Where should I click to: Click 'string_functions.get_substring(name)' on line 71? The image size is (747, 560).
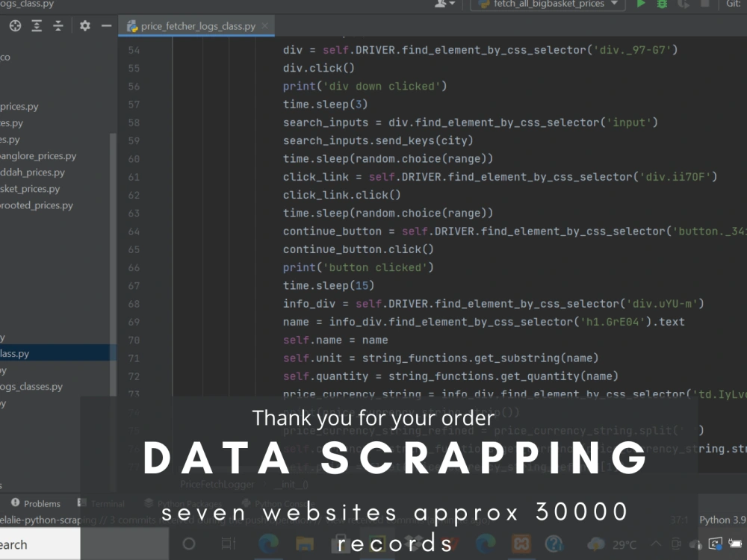point(480,358)
